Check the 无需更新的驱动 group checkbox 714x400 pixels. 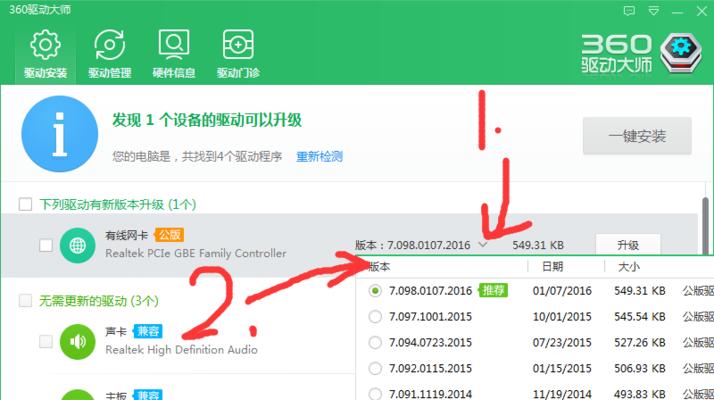[26, 301]
